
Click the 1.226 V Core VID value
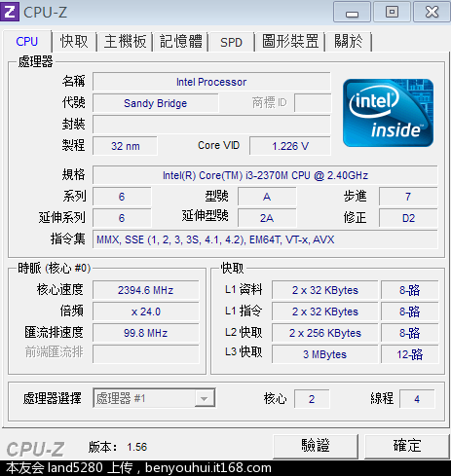click(290, 146)
